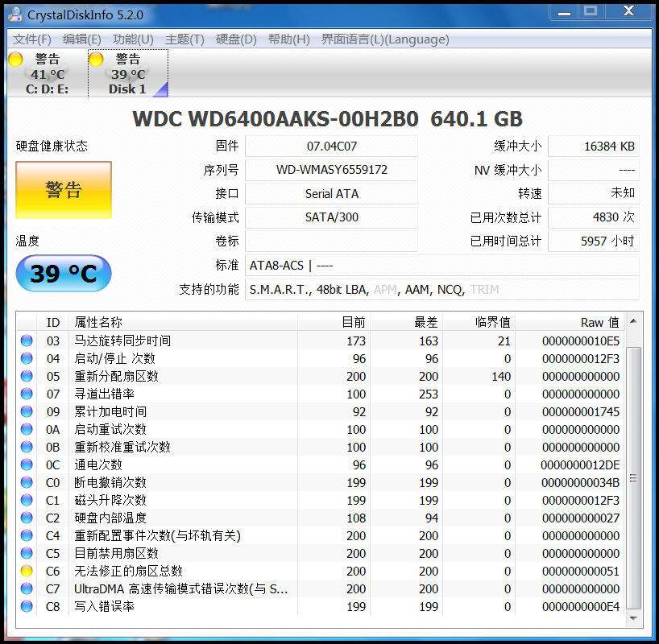Click the 16384 KB buffer size field
Image resolution: width=659 pixels, height=644 pixels.
pos(594,147)
